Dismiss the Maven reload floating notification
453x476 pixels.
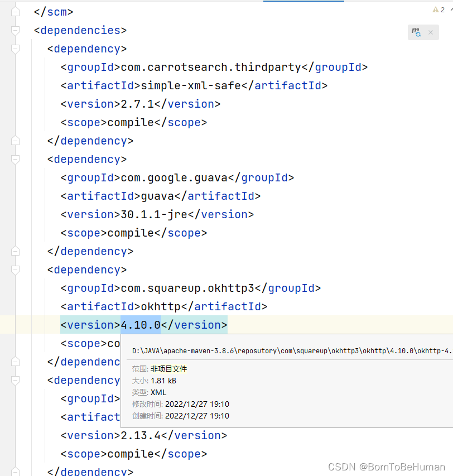(431, 32)
